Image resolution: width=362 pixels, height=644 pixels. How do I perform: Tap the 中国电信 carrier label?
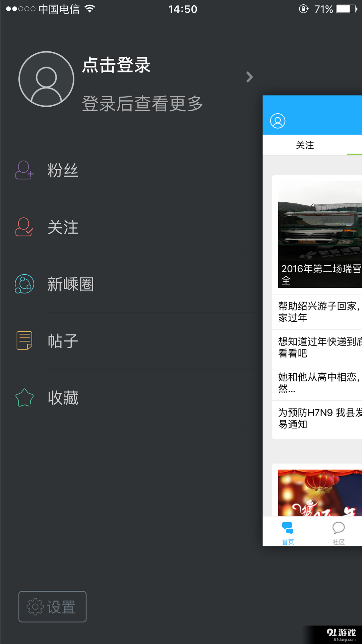[59, 9]
